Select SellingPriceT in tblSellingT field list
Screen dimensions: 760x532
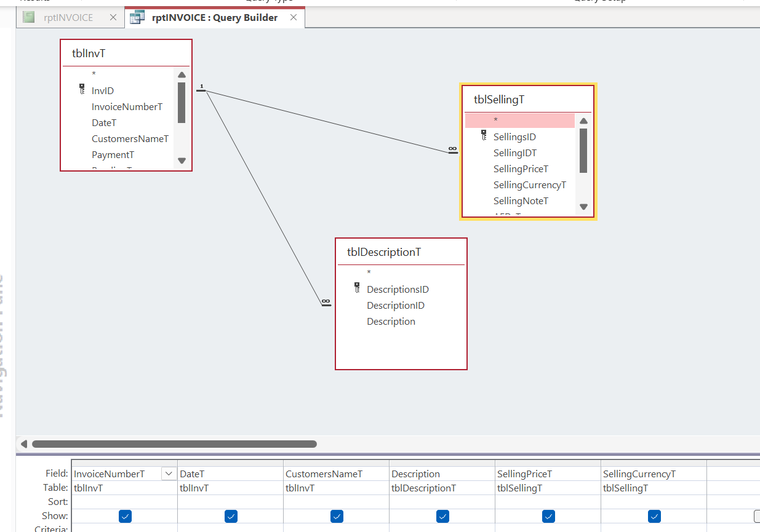(x=521, y=169)
